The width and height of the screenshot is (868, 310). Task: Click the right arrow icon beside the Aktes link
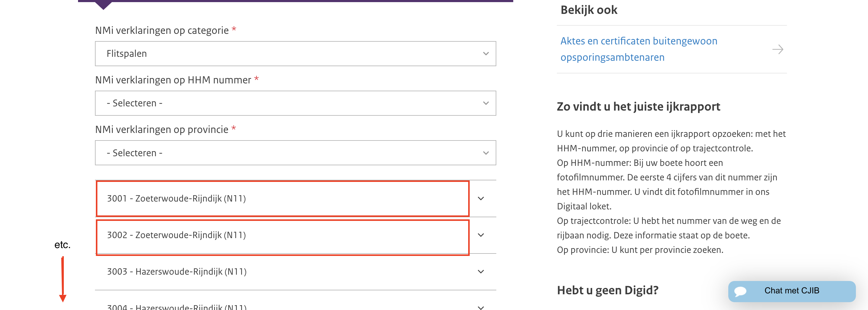point(777,50)
